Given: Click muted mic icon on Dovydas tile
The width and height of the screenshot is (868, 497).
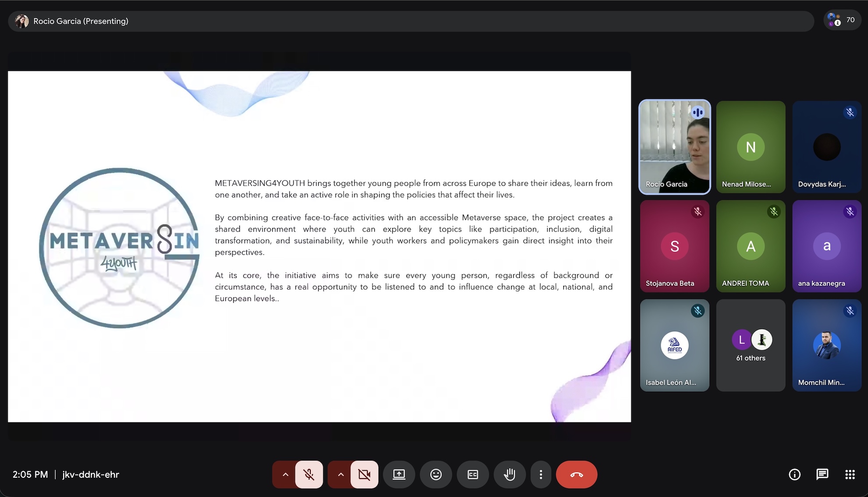Looking at the screenshot, I should point(850,112).
